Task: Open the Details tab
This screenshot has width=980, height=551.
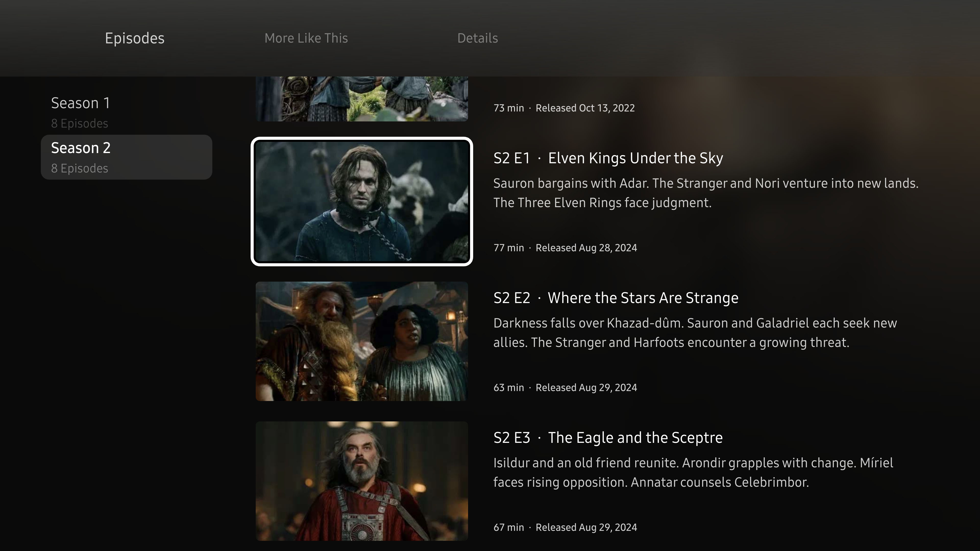Action: point(477,39)
